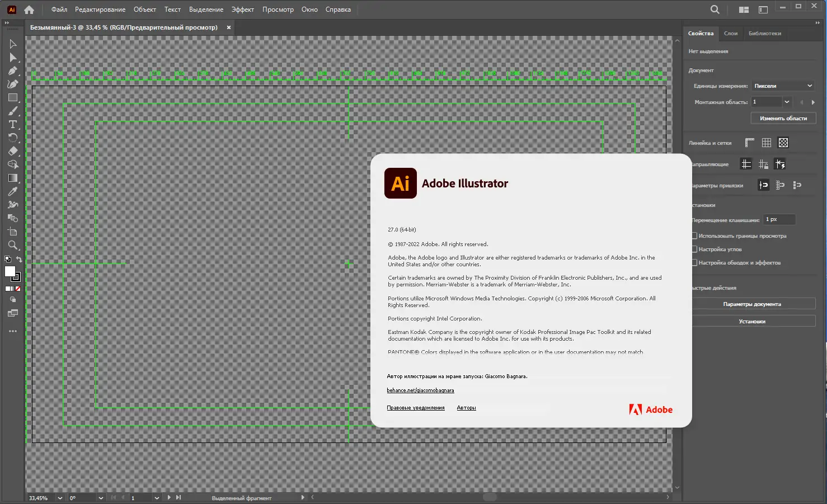Image resolution: width=827 pixels, height=504 pixels.
Task: Swap fill and stroke colors
Action: point(19,259)
